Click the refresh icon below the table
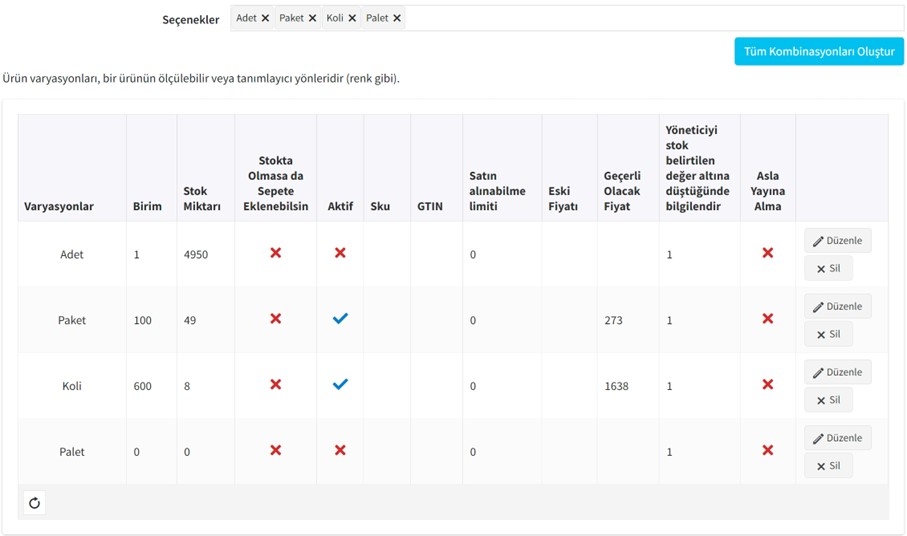 click(x=35, y=503)
